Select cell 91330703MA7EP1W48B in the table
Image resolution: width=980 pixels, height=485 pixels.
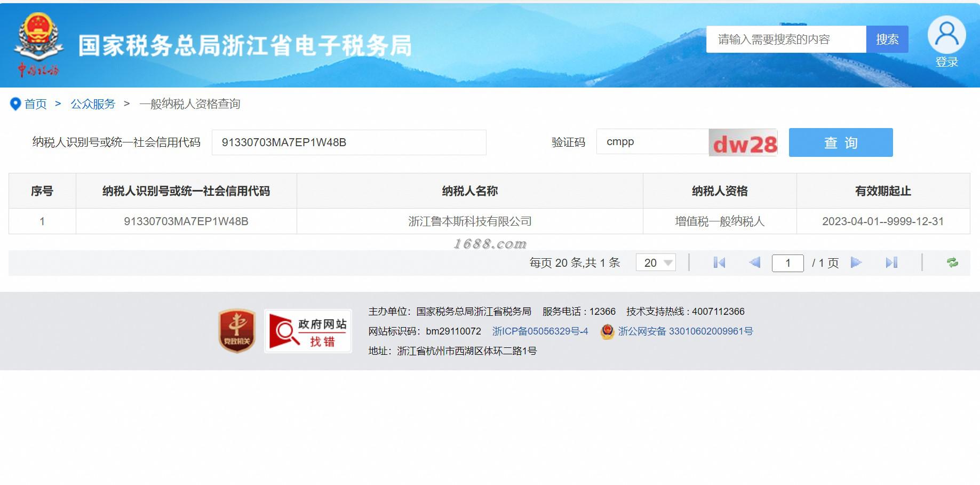tap(186, 221)
